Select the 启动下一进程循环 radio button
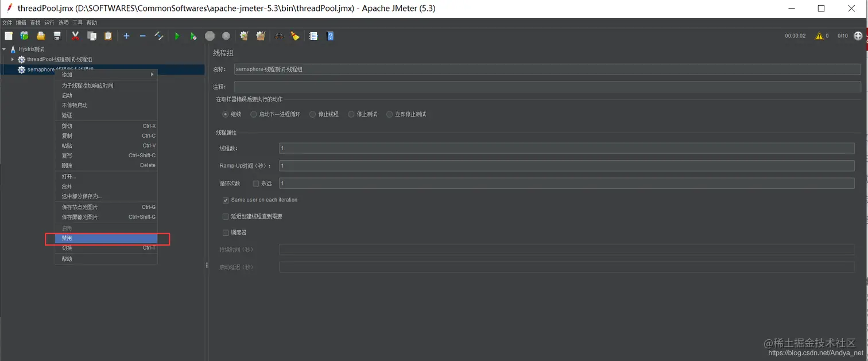Viewport: 868px width, 361px height. [x=254, y=114]
